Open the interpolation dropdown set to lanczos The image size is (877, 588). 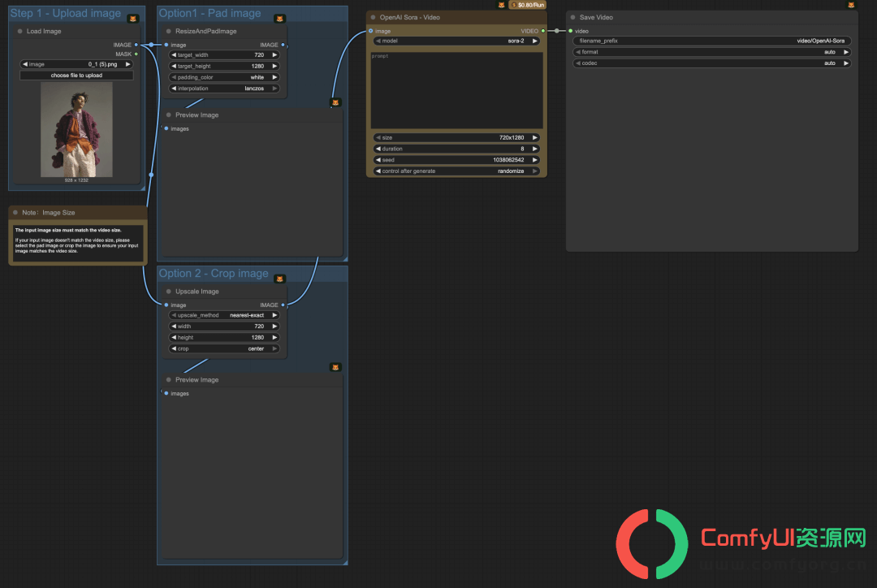click(x=224, y=89)
